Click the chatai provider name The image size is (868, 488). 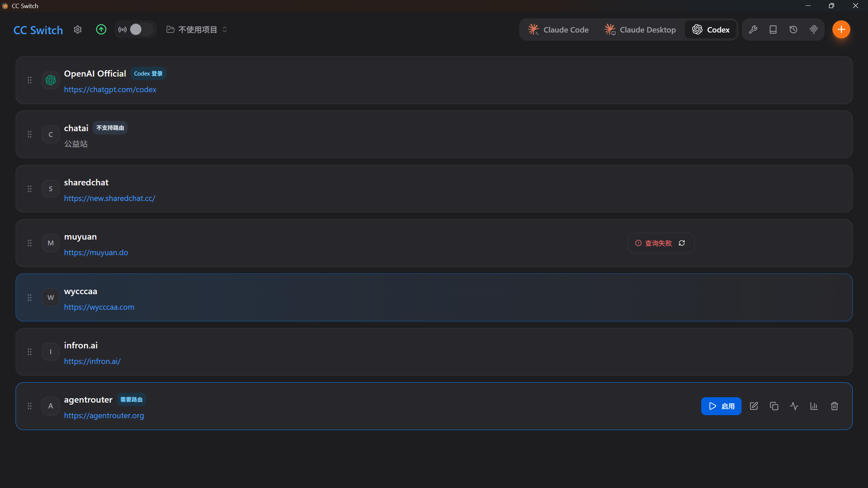[76, 128]
